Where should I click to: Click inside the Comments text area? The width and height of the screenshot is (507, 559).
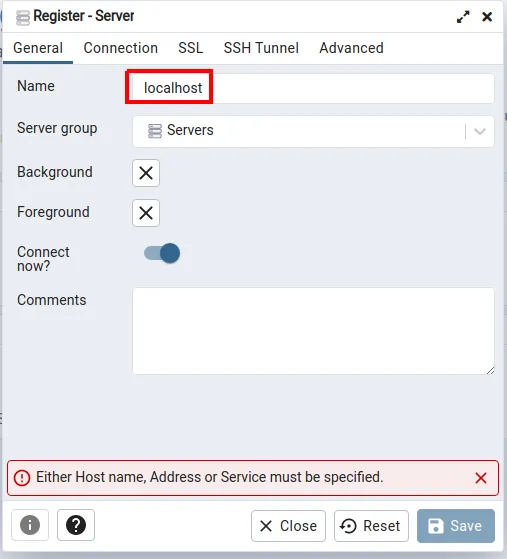313,331
